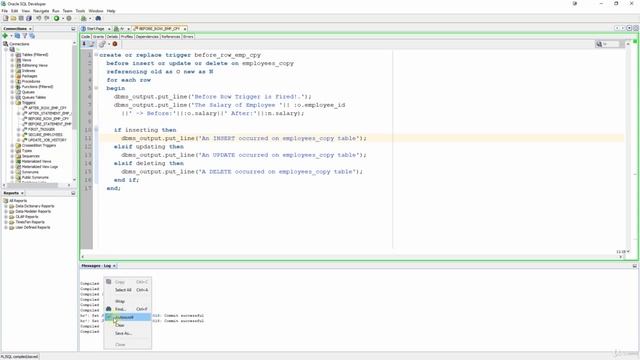
Task: Expand the Views node
Action: 12,60
